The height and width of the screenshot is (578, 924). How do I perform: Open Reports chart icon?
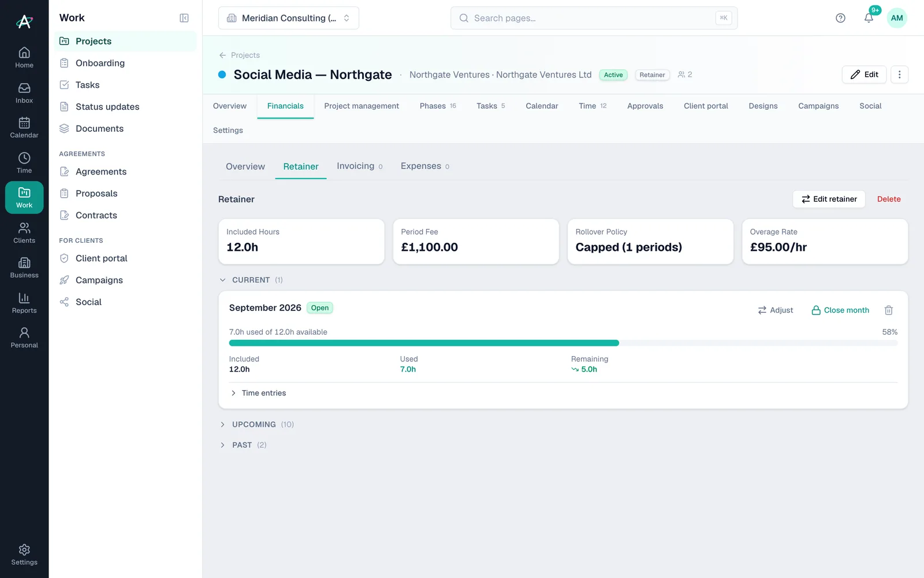(x=24, y=303)
